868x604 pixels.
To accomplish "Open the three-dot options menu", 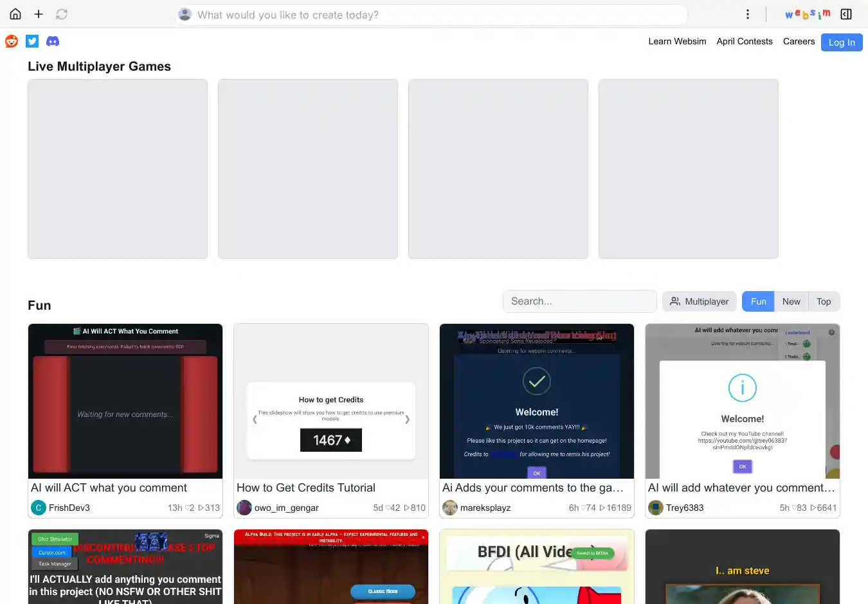I will coord(747,14).
